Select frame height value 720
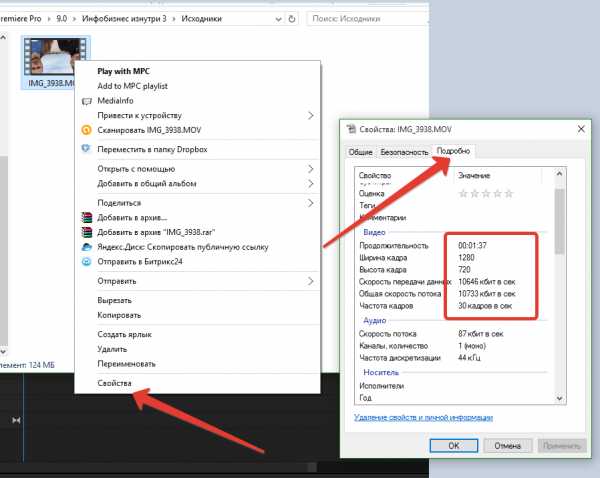 tap(464, 269)
